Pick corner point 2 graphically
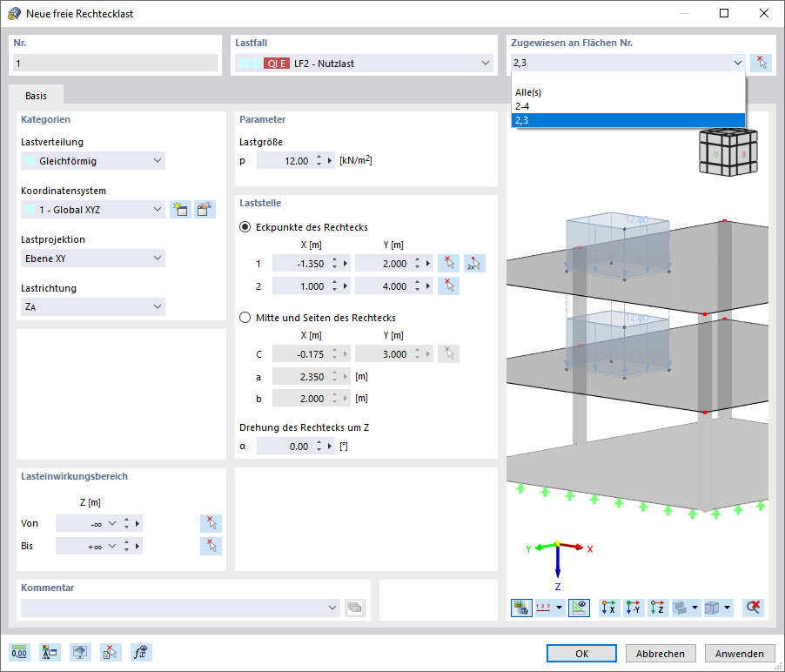This screenshot has width=785, height=672. pos(448,286)
